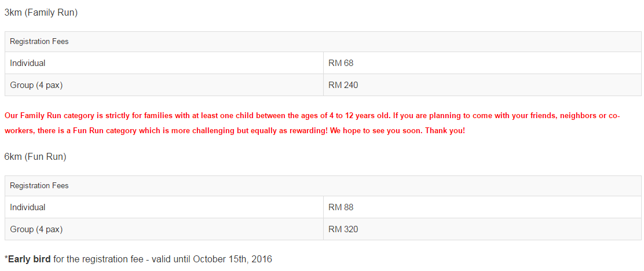Click the October 15th, 2016 date

[x=232, y=259]
